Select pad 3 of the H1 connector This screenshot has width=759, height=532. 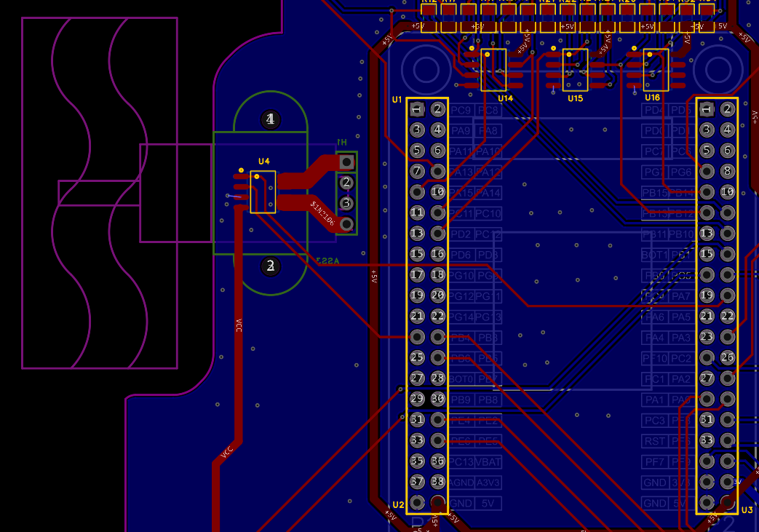click(x=346, y=202)
